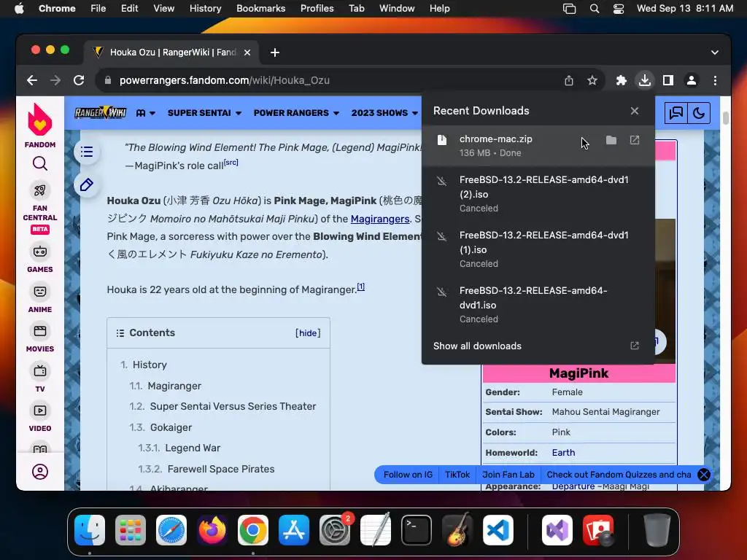747x560 pixels.
Task: Select the canceled FreeBSD dvd1 (1).iso entry
Action: tap(538, 249)
